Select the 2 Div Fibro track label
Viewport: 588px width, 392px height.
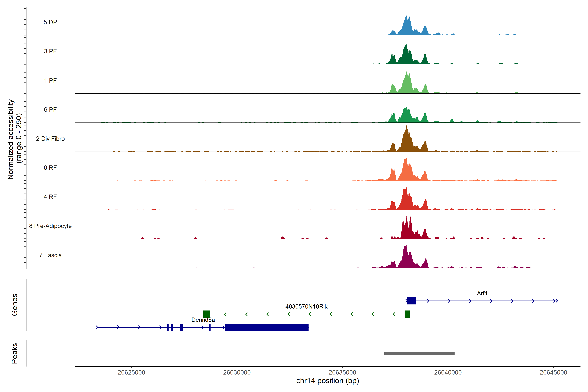pos(50,139)
